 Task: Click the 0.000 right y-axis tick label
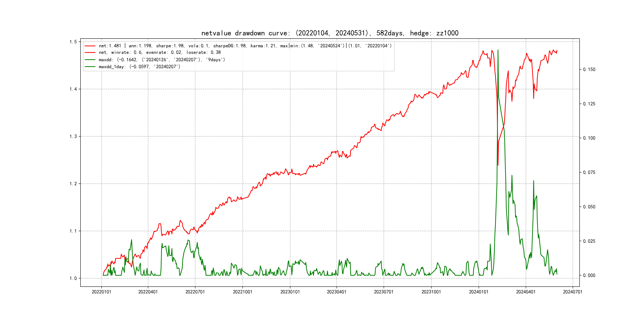pos(589,275)
